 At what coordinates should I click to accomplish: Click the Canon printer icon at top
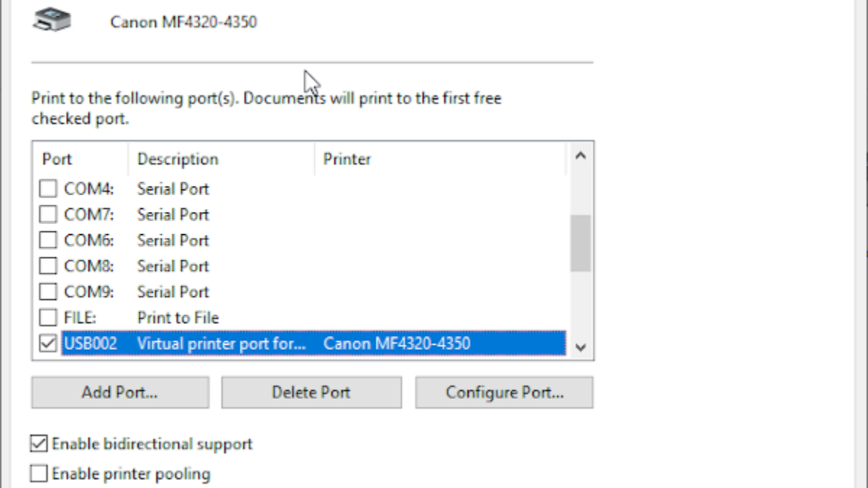52,19
